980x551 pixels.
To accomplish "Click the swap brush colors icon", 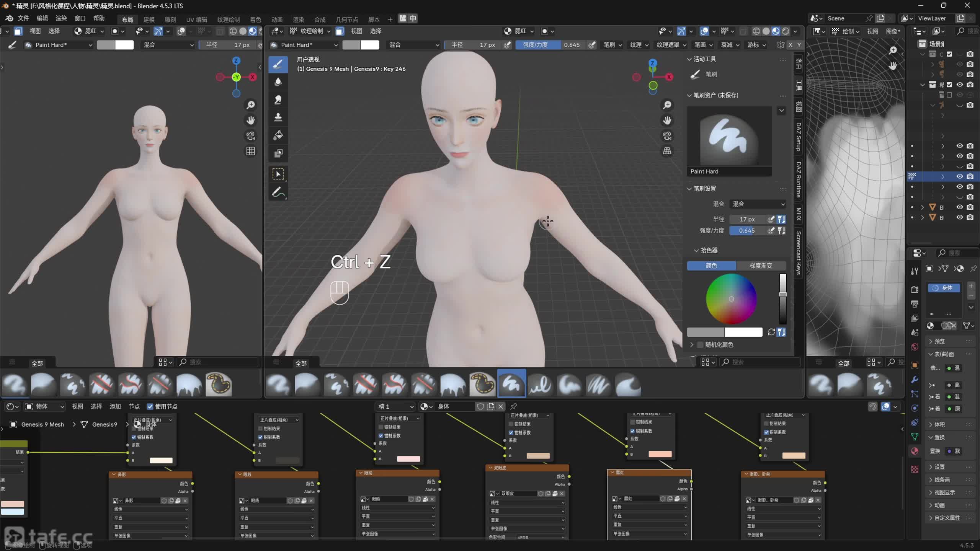I will pos(771,332).
